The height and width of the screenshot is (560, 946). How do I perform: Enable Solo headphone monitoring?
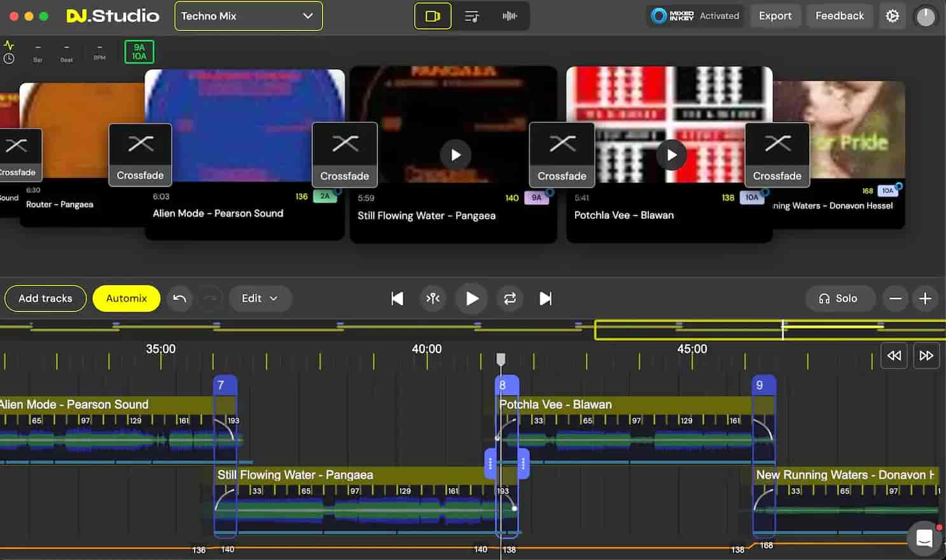coord(840,298)
